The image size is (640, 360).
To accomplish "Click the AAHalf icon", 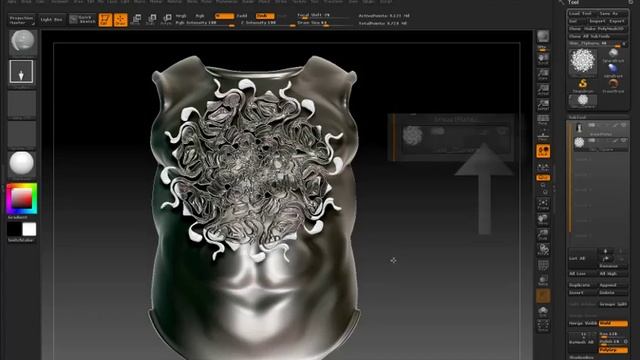I will click(543, 105).
